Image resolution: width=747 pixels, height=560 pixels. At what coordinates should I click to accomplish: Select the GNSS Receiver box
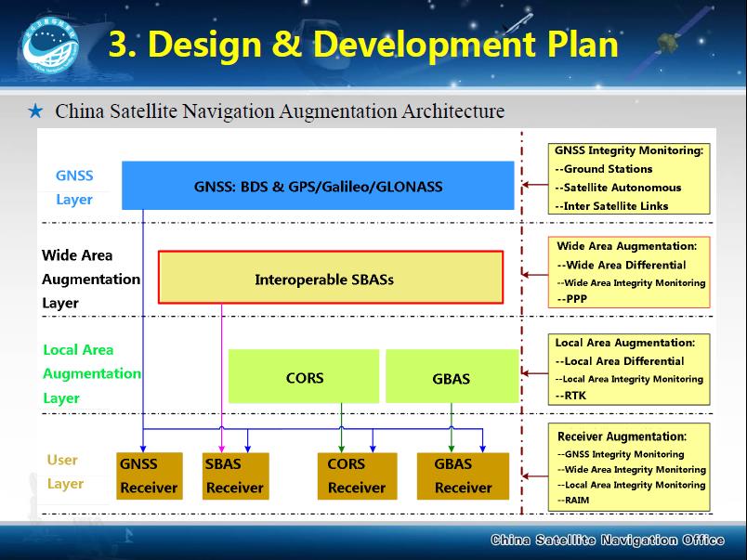(148, 475)
